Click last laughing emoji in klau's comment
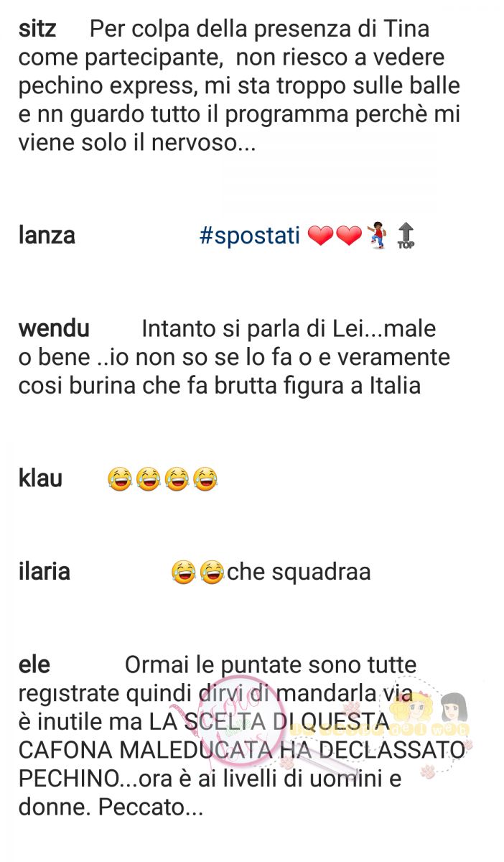Viewport: 504px width, 862px height. pyautogui.click(x=205, y=478)
